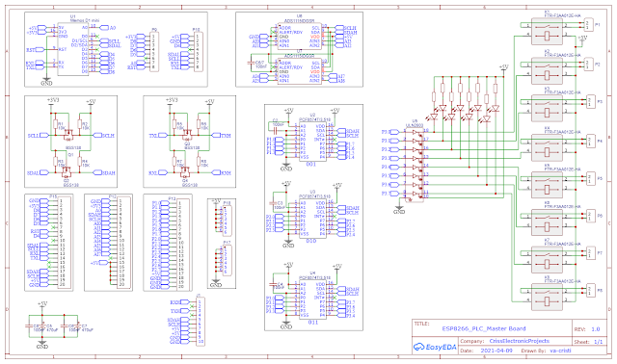
Task: Click the RST net port on U1
Action: tap(36, 50)
